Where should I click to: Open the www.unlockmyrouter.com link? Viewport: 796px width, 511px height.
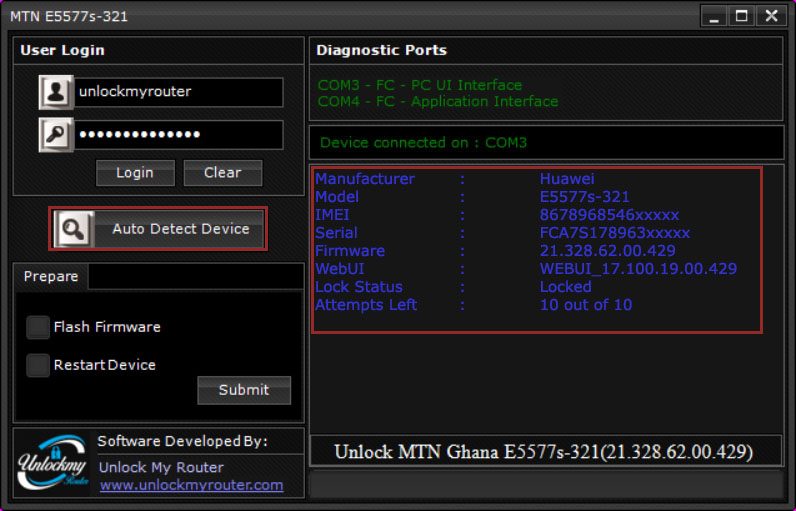click(x=191, y=485)
